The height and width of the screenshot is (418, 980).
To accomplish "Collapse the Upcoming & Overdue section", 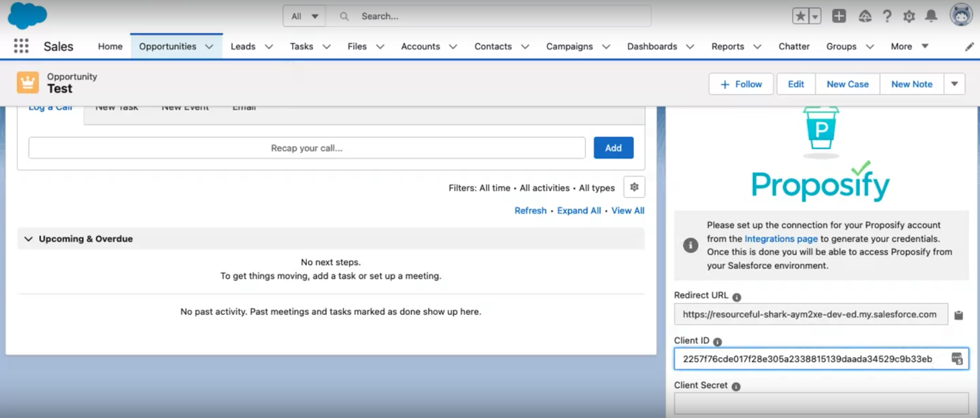I will point(29,239).
